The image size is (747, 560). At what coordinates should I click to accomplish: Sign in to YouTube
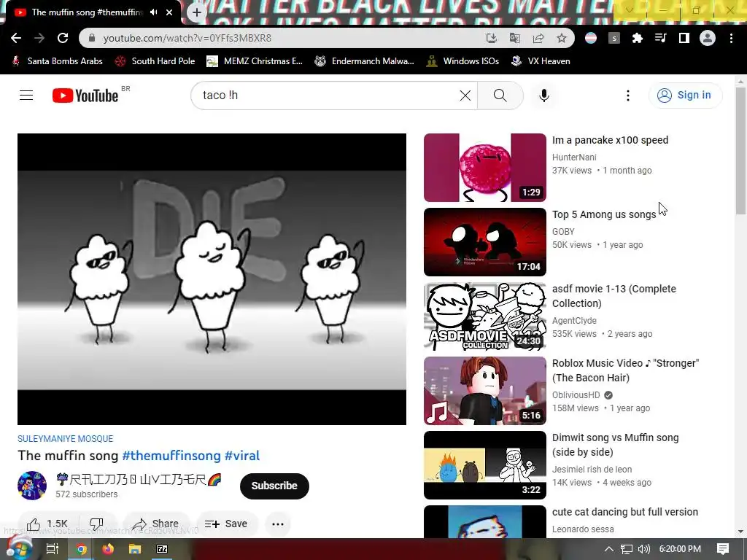[x=685, y=96]
